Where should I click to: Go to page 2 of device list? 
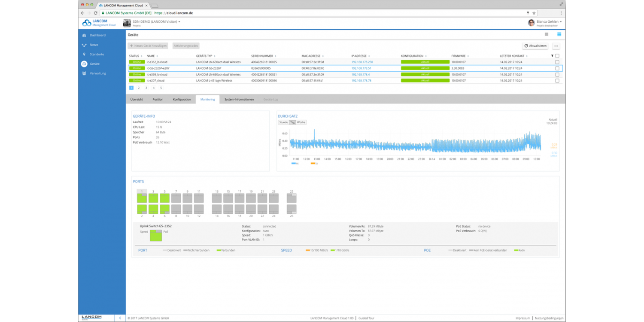tap(139, 88)
